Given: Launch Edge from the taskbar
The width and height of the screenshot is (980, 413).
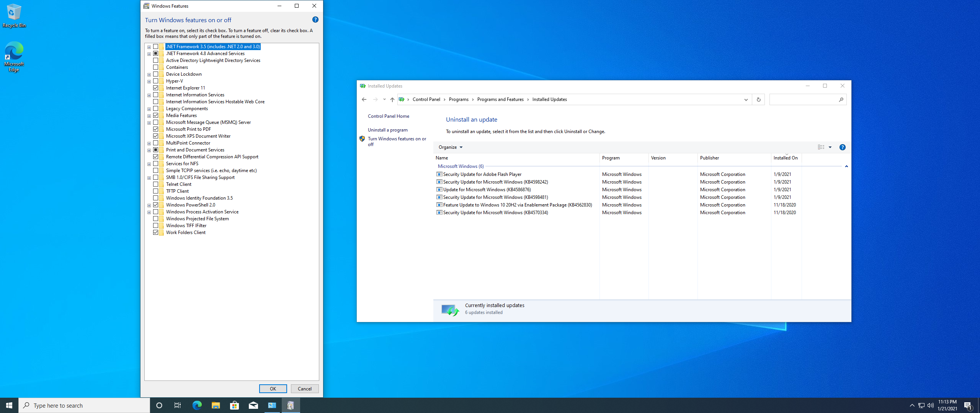Looking at the screenshot, I should point(197,405).
